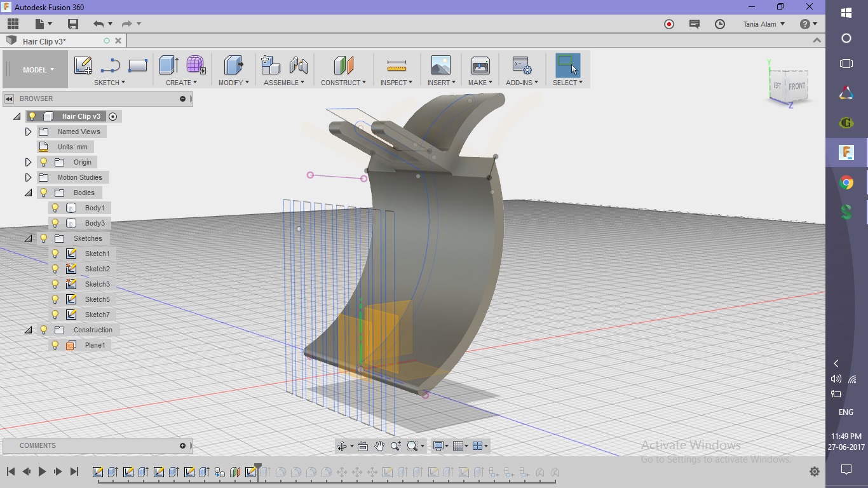Click the record button in title toolbar

click(x=669, y=24)
